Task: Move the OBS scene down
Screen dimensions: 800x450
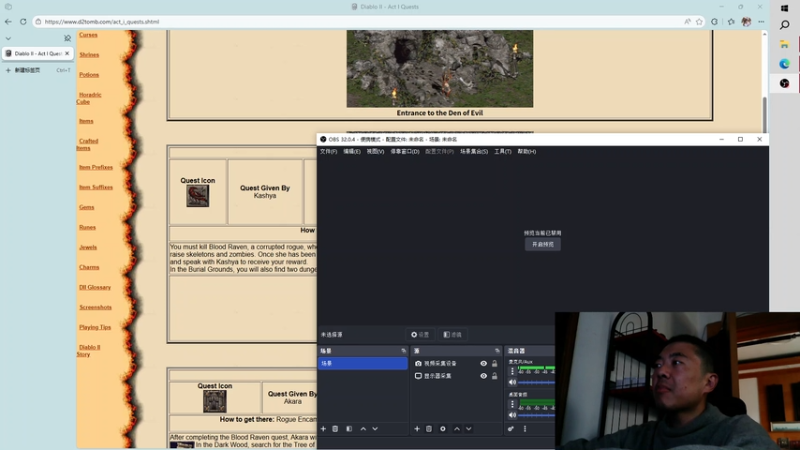Action: click(x=375, y=429)
